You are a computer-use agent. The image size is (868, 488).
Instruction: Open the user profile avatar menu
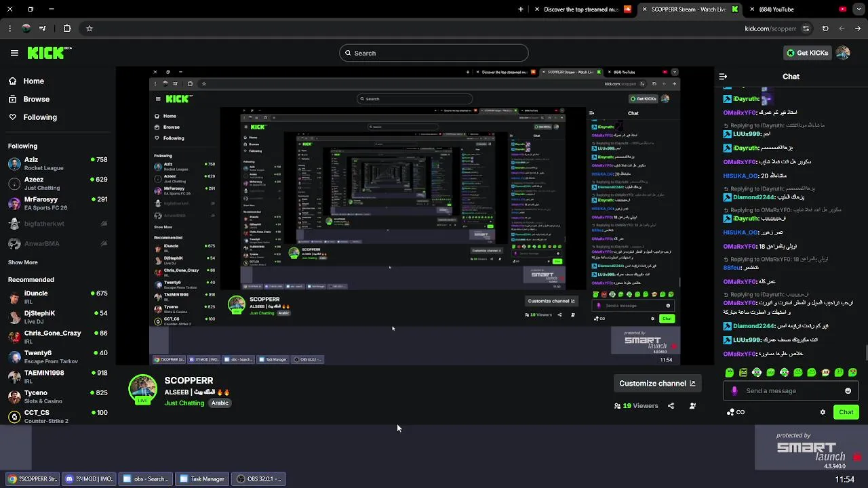[x=843, y=53]
